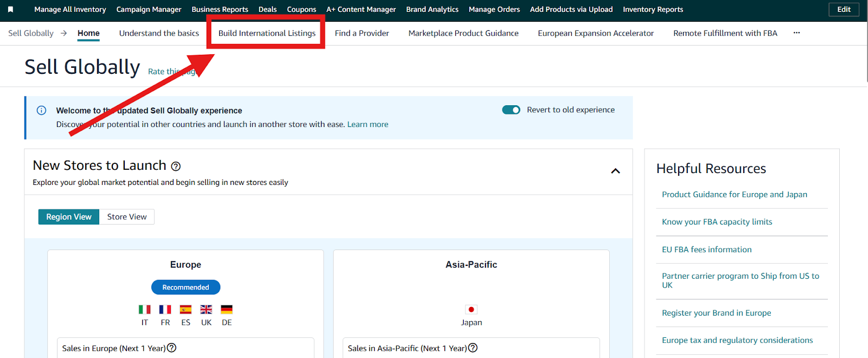The width and height of the screenshot is (868, 358).
Task: Open Remote Fulfillment with FBA tab
Action: pyautogui.click(x=725, y=33)
